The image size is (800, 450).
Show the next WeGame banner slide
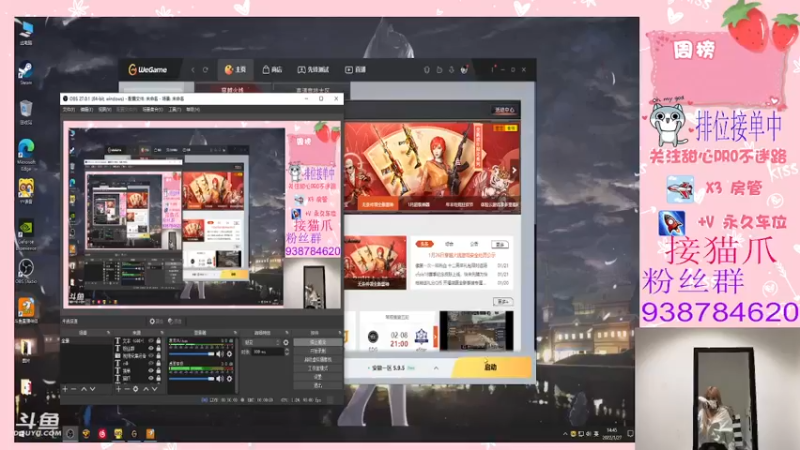514,170
